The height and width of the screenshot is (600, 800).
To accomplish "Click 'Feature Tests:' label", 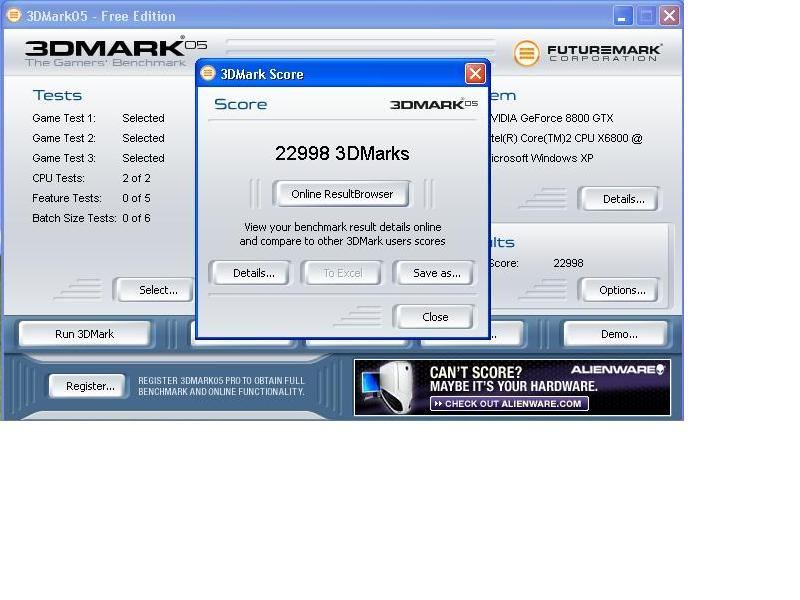I will point(67,198).
